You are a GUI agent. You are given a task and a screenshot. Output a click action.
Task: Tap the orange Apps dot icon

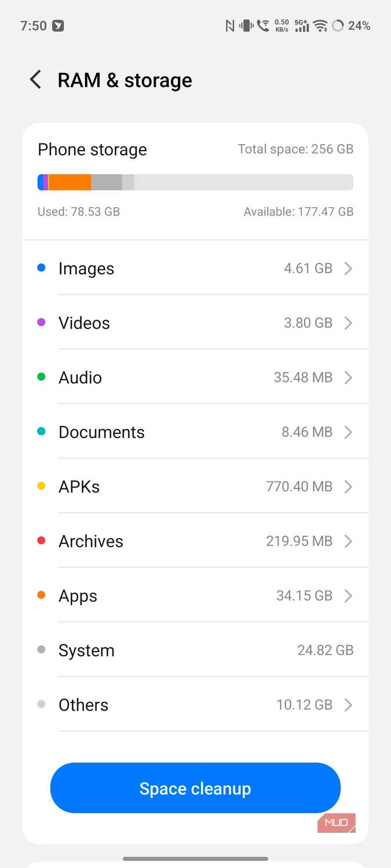(41, 595)
